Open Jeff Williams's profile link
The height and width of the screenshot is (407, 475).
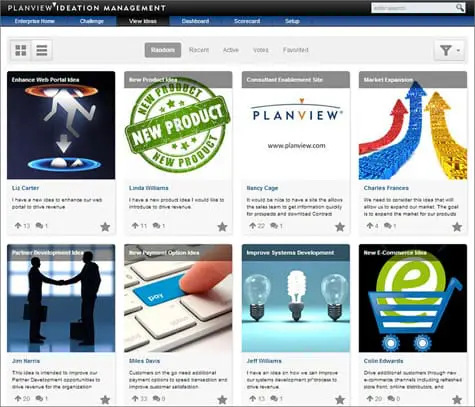[264, 361]
